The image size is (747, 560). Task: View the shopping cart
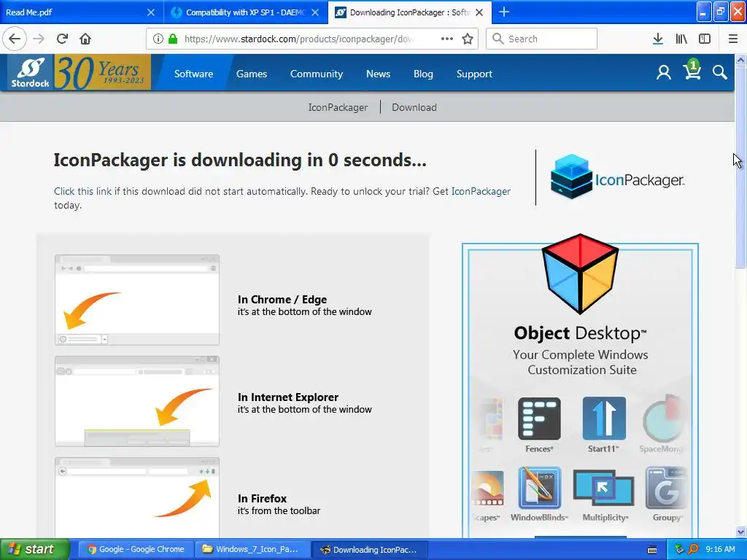tap(692, 71)
